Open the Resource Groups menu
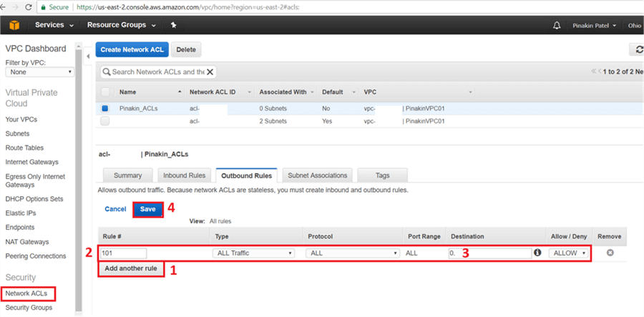This screenshot has width=644, height=317. point(121,25)
